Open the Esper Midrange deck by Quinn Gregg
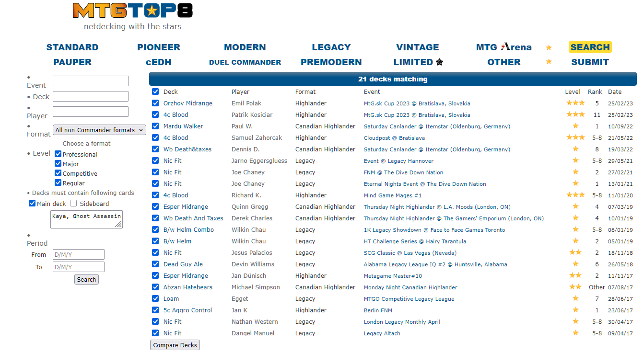This screenshot has width=644, height=354. coord(186,207)
